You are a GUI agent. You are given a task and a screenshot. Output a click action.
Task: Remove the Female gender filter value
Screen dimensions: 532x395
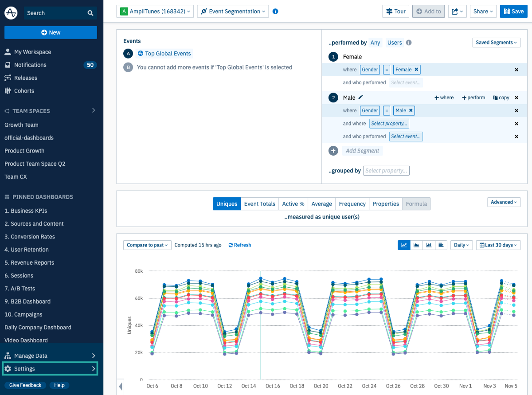click(x=416, y=70)
